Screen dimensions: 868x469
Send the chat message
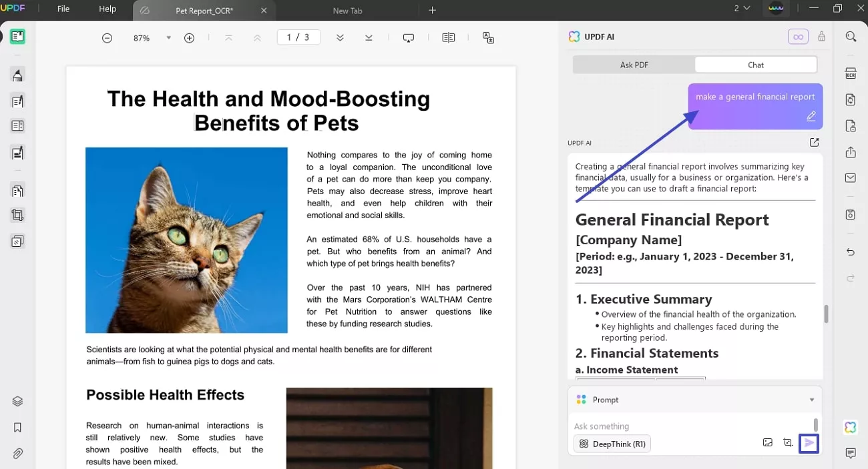coord(809,443)
